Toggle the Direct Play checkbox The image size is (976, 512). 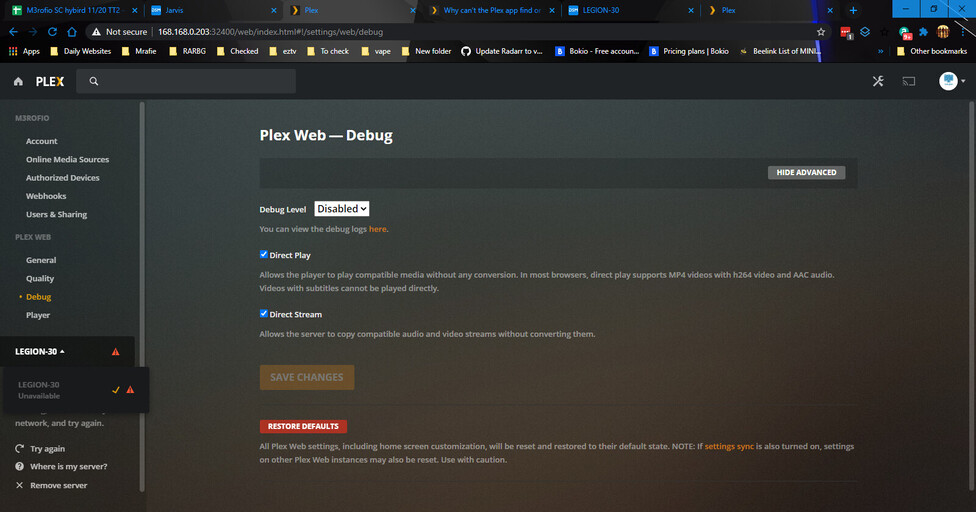point(263,254)
